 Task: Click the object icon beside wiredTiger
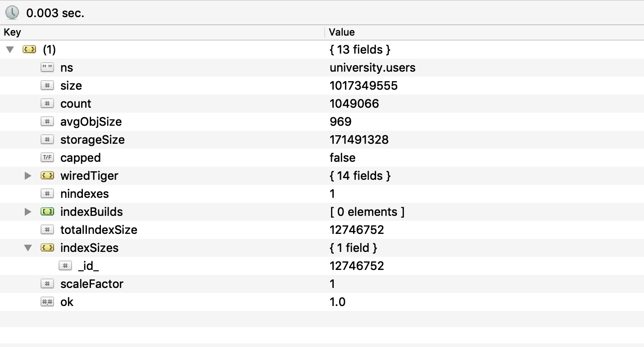47,176
